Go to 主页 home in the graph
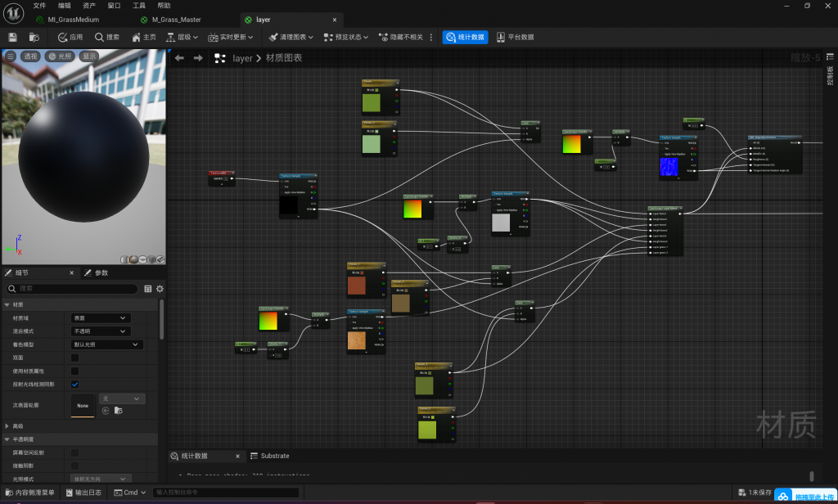This screenshot has width=838, height=504. pyautogui.click(x=144, y=37)
